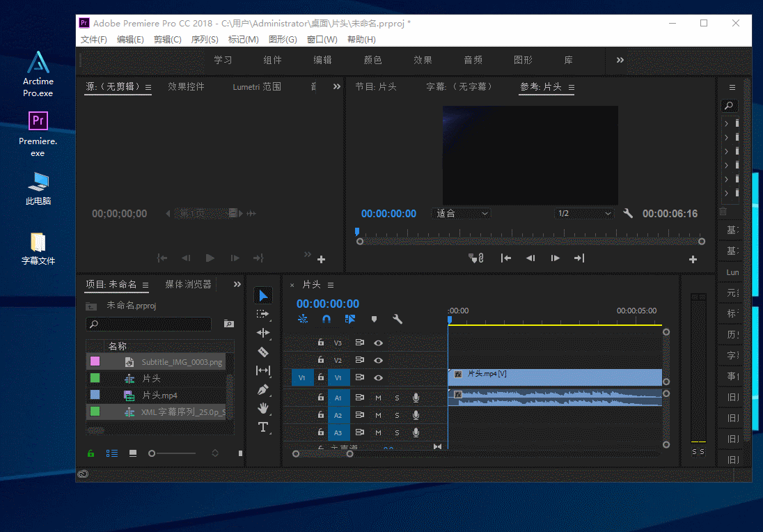Select the Ripple Edit tool
This screenshot has height=532, width=763.
point(262,333)
